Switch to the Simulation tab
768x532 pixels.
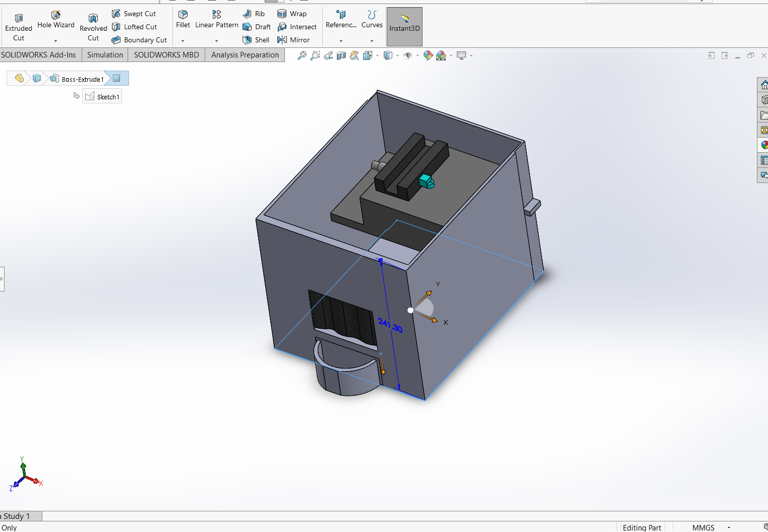pyautogui.click(x=105, y=55)
